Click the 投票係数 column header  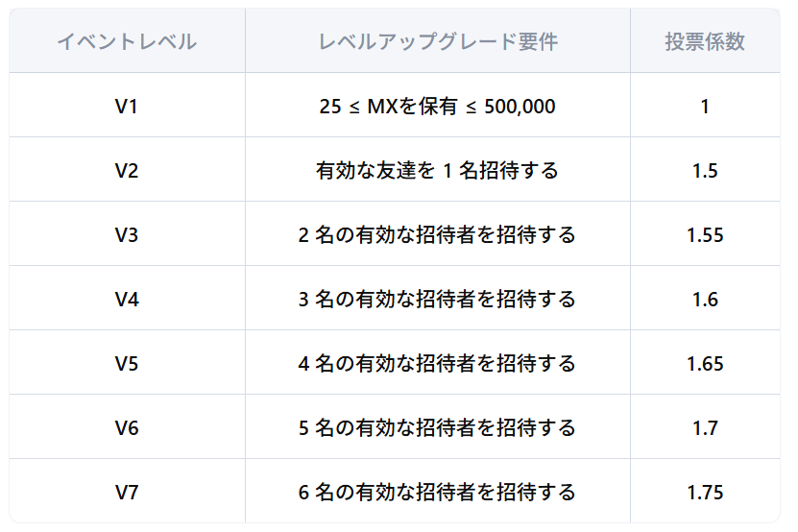tap(705, 41)
